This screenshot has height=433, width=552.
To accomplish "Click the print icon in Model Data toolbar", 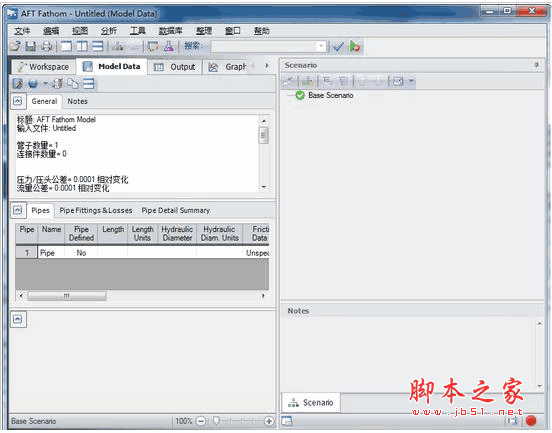I will tap(57, 84).
